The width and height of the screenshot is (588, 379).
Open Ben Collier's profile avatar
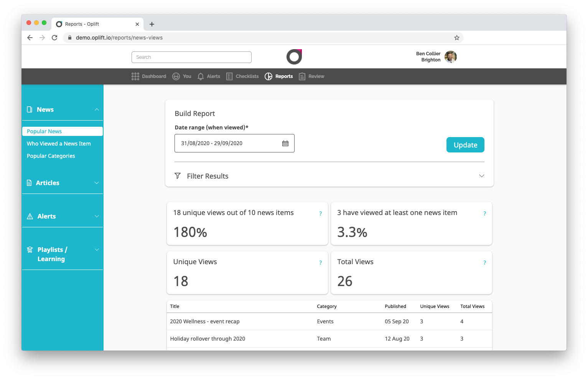click(x=451, y=57)
